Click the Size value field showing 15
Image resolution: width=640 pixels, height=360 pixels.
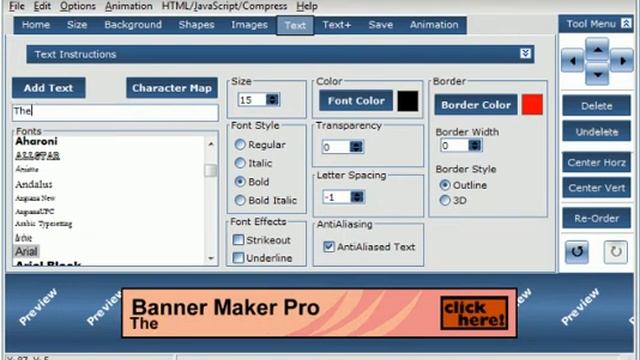(252, 100)
